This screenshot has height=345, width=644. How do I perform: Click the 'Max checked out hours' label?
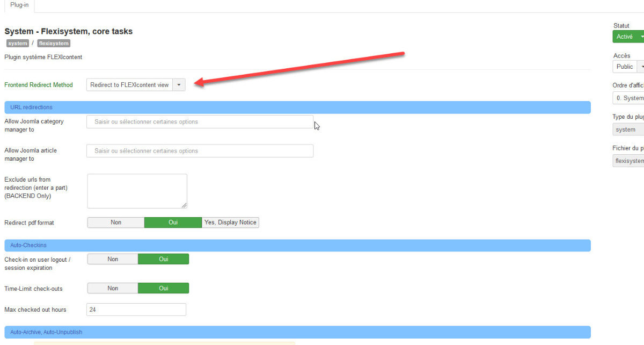[35, 310]
